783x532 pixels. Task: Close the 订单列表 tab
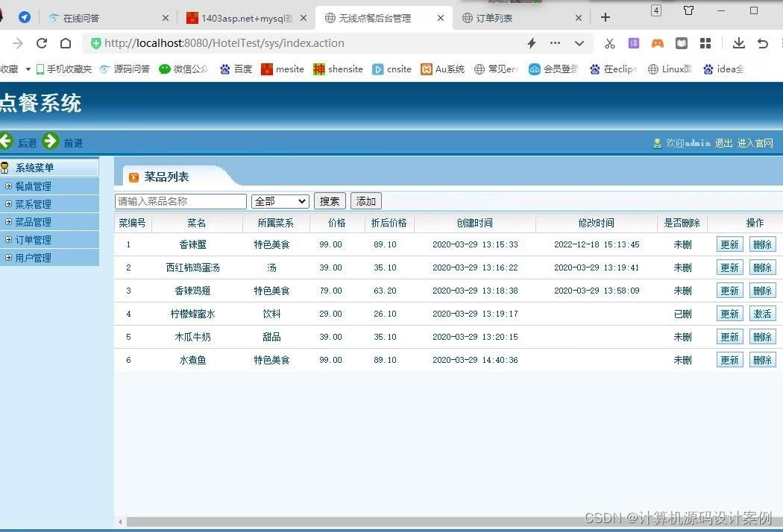[x=578, y=18]
